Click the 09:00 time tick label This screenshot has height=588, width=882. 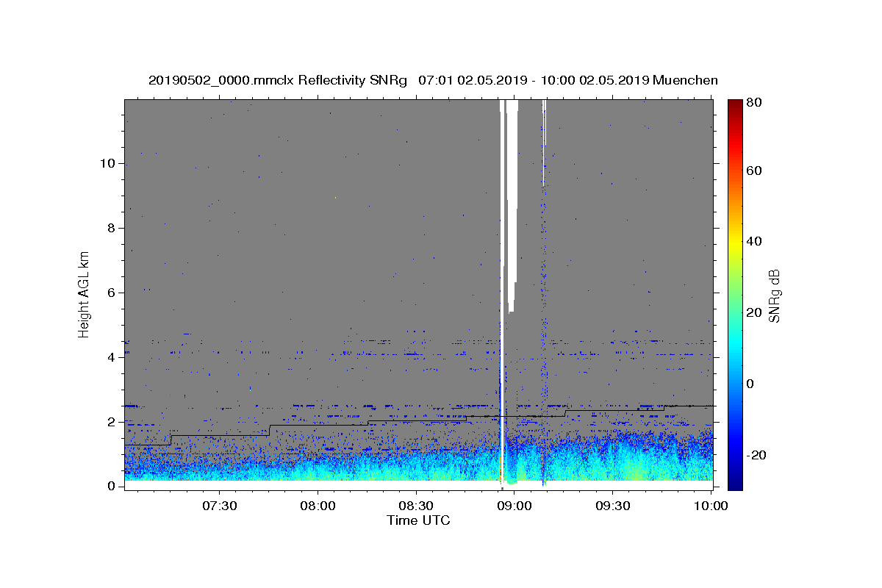(x=514, y=506)
